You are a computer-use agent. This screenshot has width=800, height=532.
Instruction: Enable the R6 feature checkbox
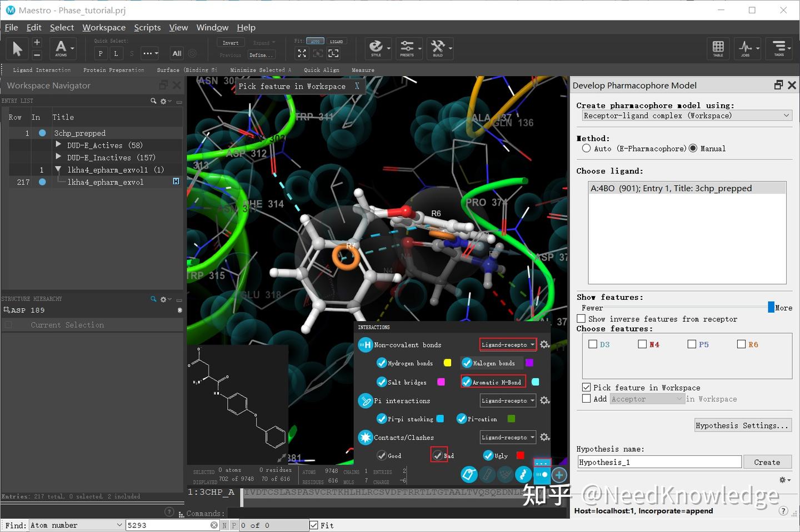(x=741, y=344)
